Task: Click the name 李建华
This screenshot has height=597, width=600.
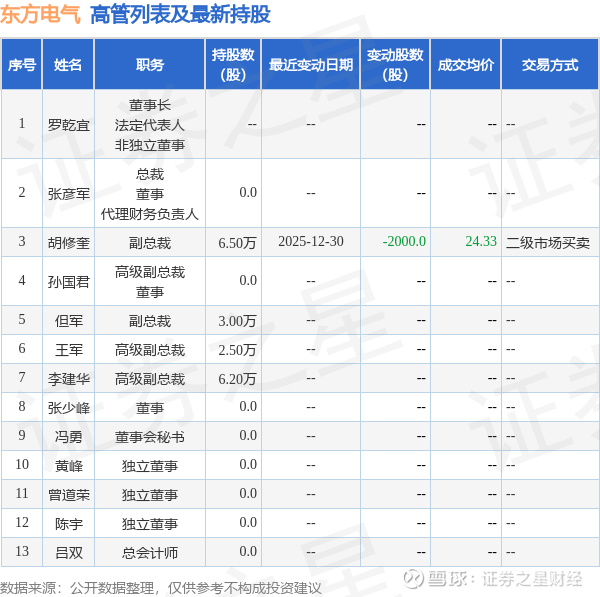Action: [x=68, y=379]
